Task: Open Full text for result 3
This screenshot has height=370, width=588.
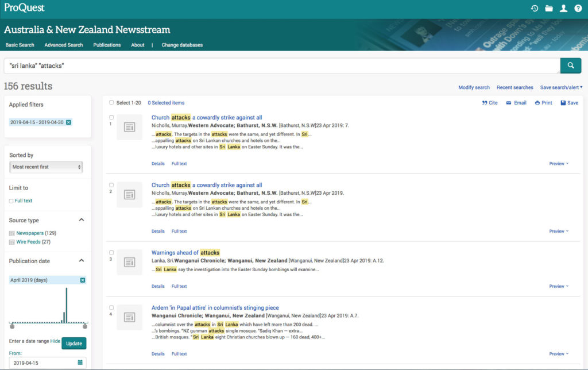Action: click(179, 286)
